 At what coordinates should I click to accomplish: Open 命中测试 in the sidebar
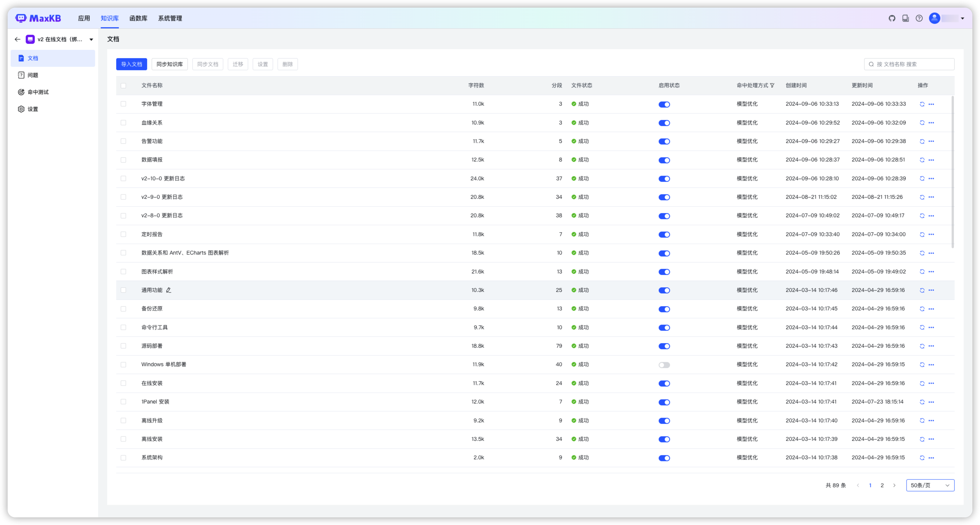click(38, 92)
